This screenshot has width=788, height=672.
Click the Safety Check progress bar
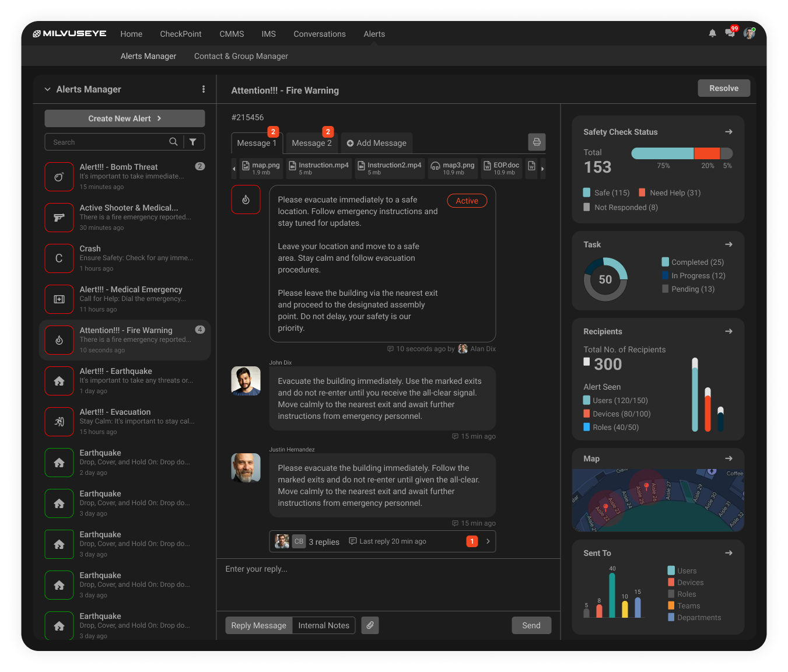pyautogui.click(x=681, y=153)
